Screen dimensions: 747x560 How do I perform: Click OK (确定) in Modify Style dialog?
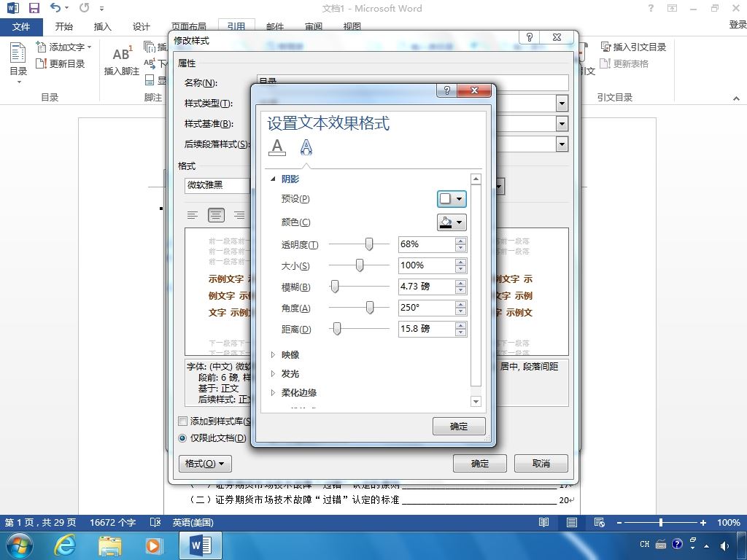point(480,463)
